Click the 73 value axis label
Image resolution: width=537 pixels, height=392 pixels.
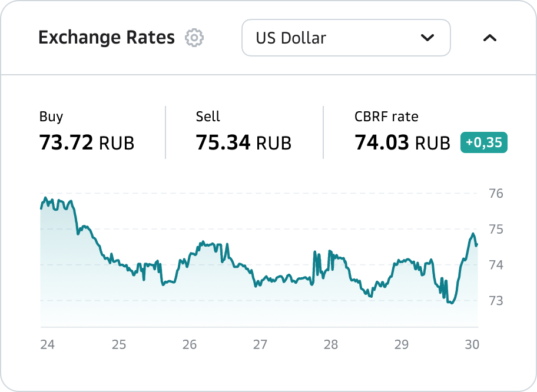click(496, 301)
